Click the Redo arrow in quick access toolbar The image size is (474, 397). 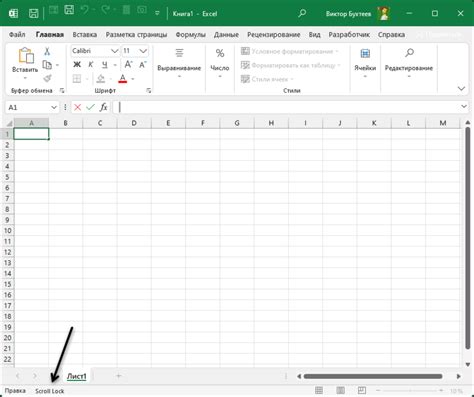point(106,10)
